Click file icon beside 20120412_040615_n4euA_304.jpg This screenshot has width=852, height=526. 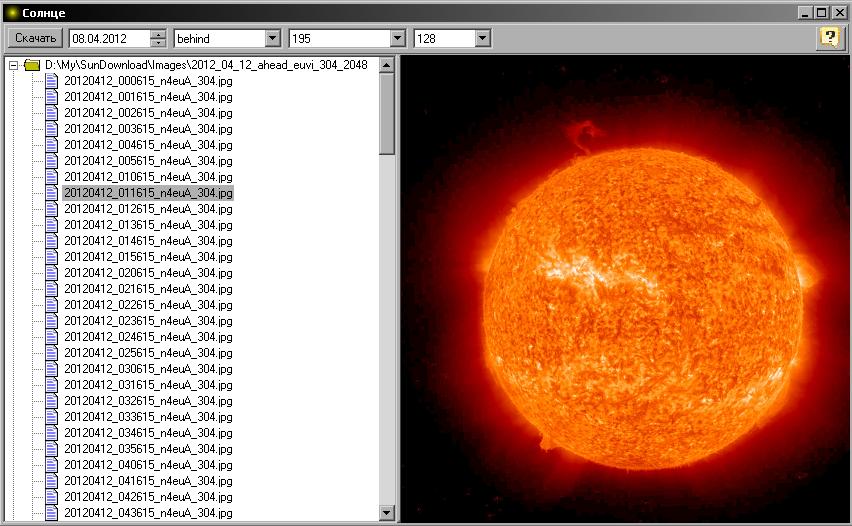coord(52,465)
